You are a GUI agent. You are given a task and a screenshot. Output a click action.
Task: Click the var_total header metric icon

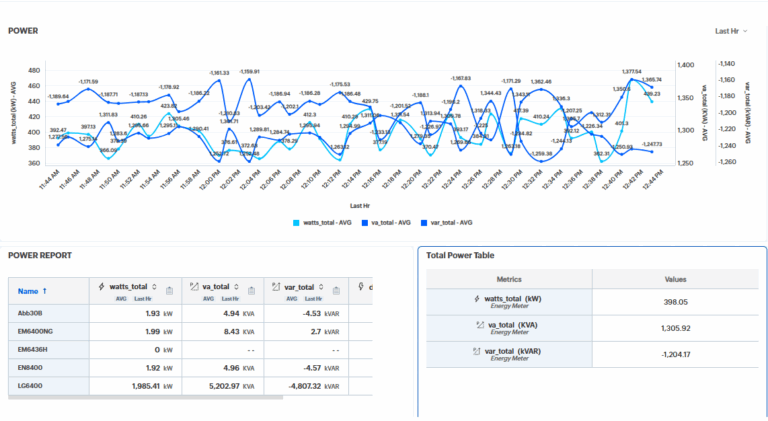[275, 287]
